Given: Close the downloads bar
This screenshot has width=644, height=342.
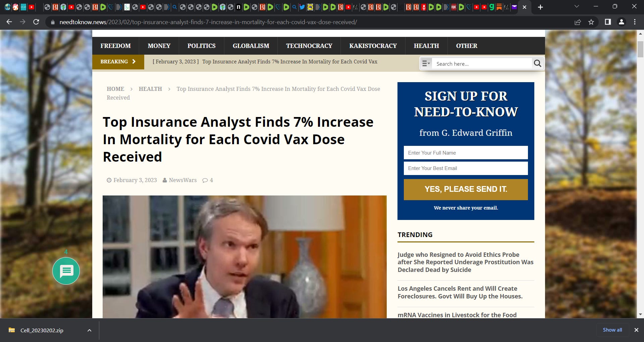Looking at the screenshot, I should pyautogui.click(x=636, y=330).
